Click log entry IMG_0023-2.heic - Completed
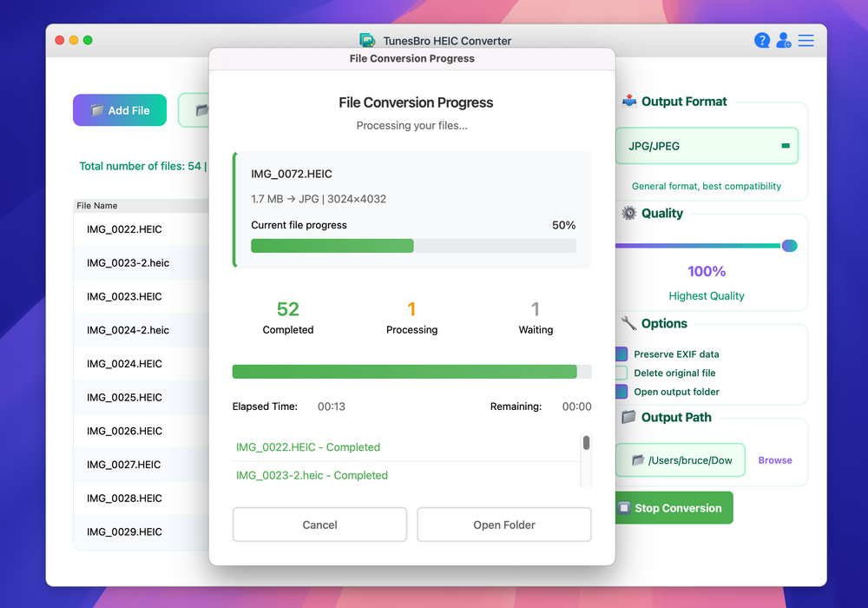Screen dimensions: 868x608 (x=312, y=475)
